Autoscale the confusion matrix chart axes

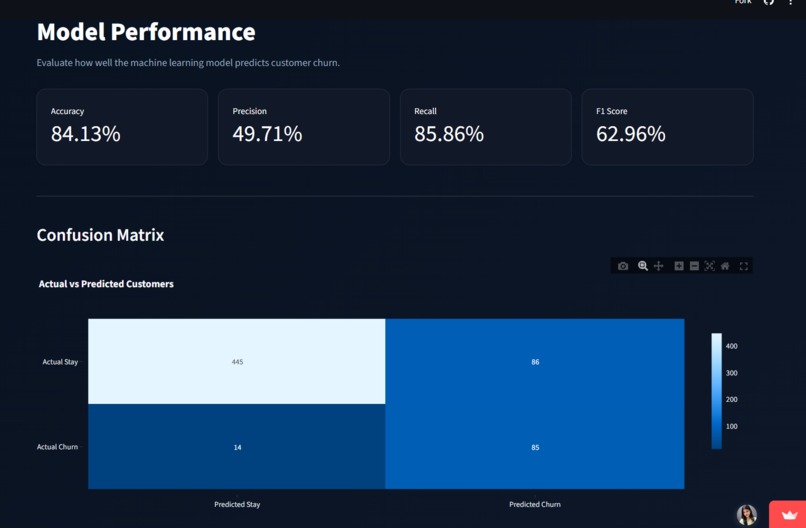(709, 266)
